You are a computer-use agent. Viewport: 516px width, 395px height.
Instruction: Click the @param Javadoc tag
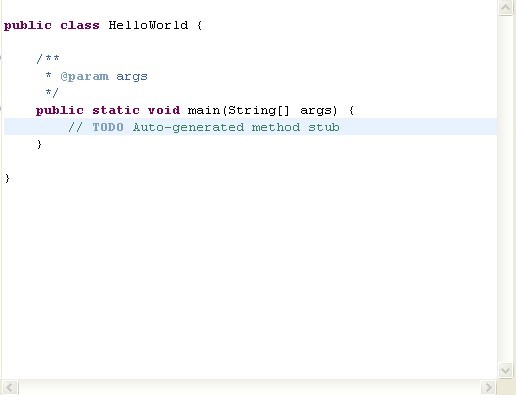85,77
